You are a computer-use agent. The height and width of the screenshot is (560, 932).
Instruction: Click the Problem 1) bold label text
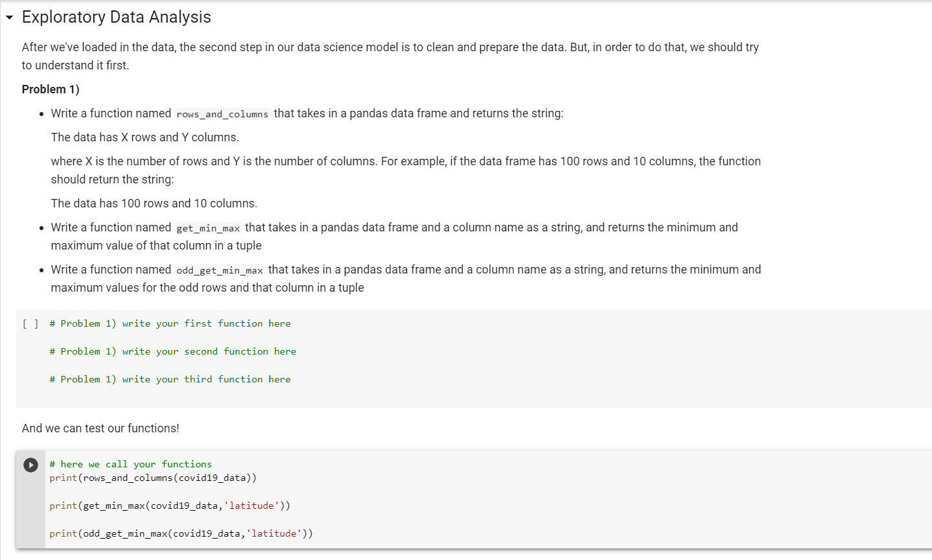[50, 89]
